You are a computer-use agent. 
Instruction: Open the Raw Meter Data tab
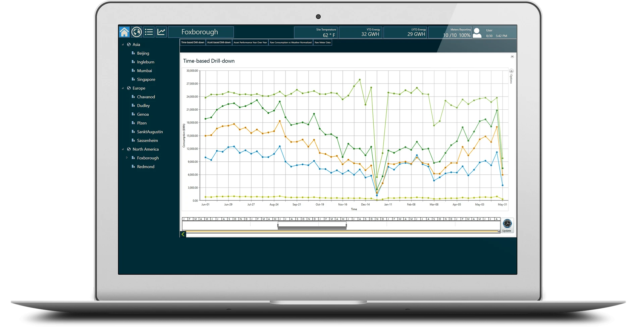(x=322, y=43)
